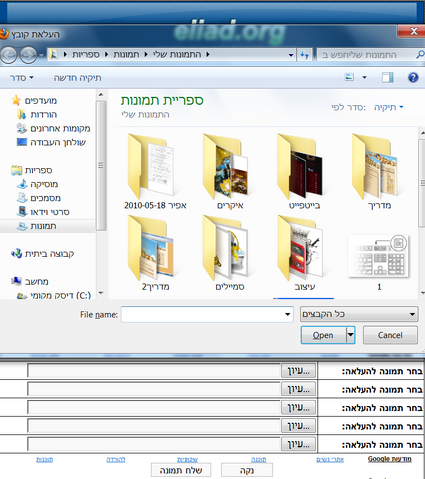Select the סמיילים folder
The height and width of the screenshot is (479, 425).
pyautogui.click(x=230, y=253)
